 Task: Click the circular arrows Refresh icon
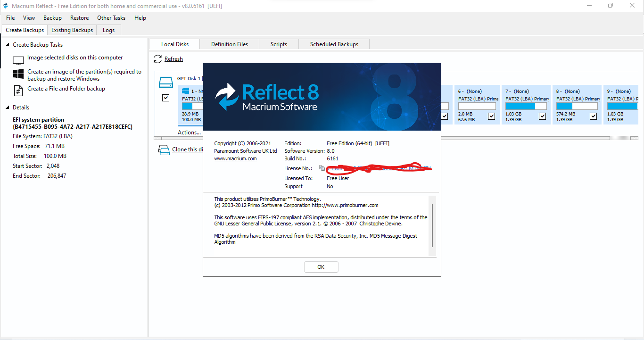point(157,59)
